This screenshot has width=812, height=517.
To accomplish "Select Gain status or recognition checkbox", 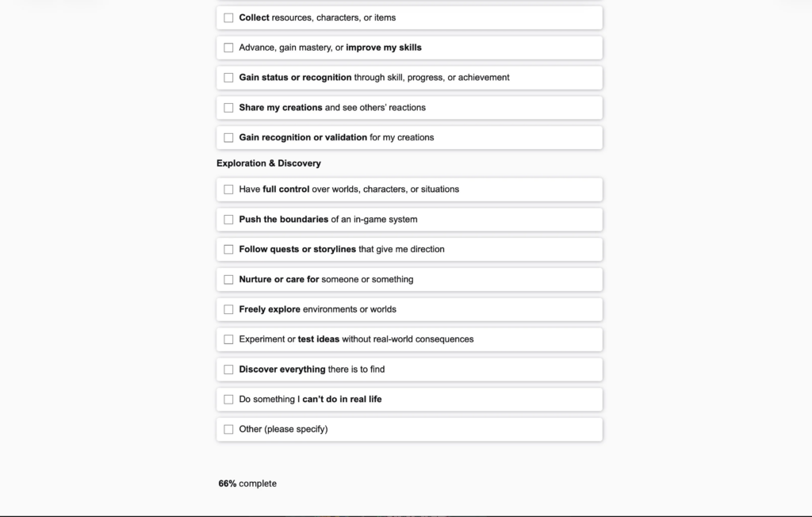I will (x=228, y=78).
